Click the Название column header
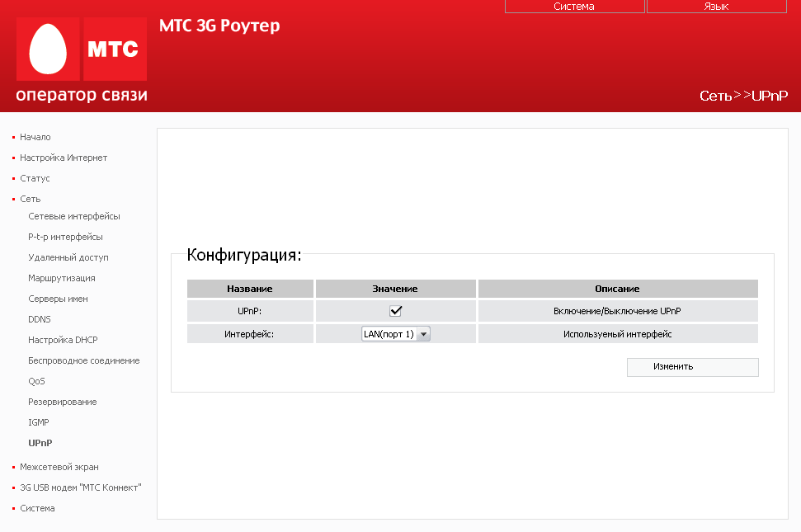 tap(250, 289)
